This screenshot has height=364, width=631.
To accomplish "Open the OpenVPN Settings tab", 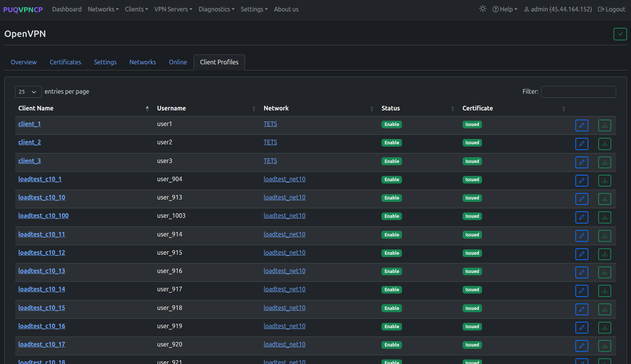I will click(105, 62).
